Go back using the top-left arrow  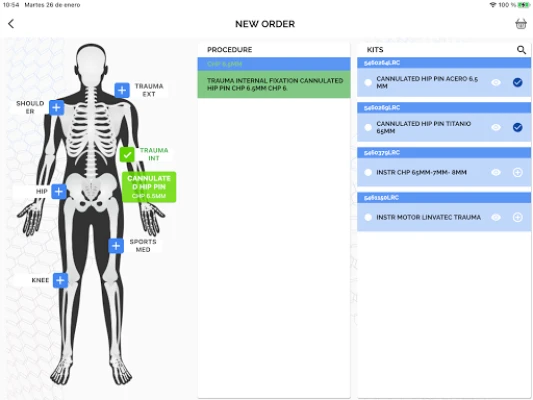pyautogui.click(x=11, y=24)
